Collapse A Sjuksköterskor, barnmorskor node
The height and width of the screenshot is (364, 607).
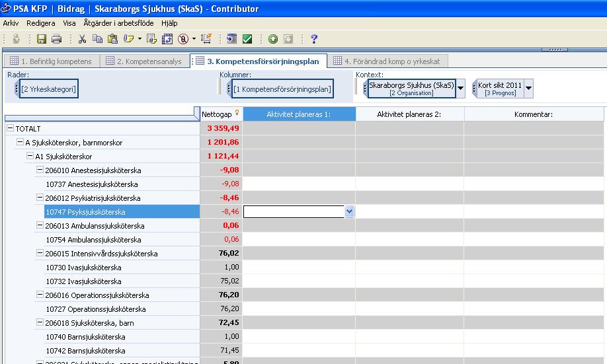pos(20,142)
